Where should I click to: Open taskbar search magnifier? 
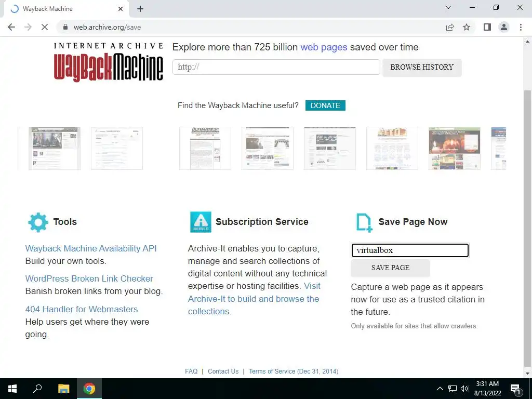pos(37,388)
